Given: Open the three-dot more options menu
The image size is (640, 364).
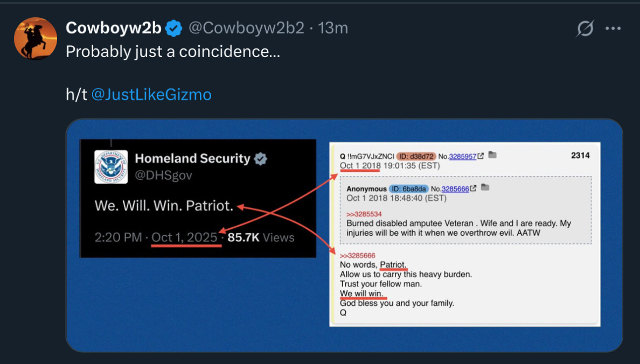Looking at the screenshot, I should coord(613,29).
